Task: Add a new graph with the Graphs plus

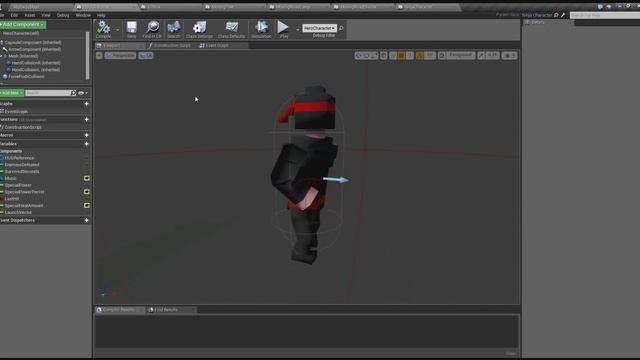Action: 87,104
